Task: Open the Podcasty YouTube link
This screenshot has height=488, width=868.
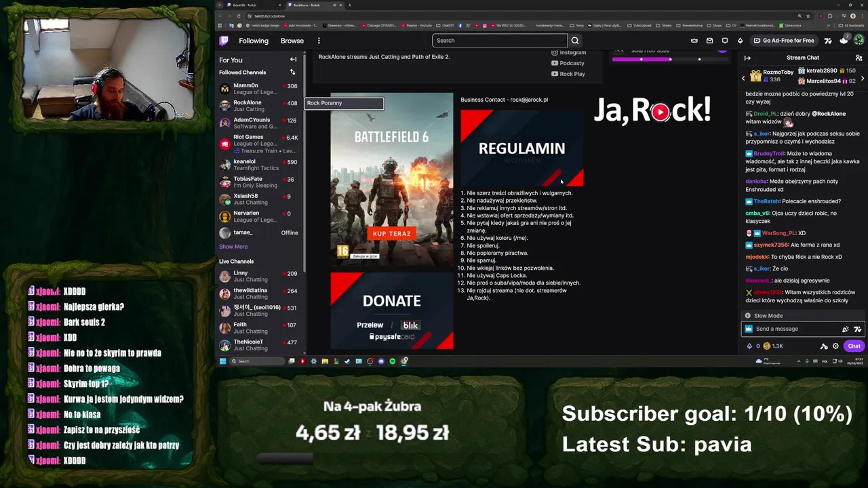Action: [x=568, y=63]
